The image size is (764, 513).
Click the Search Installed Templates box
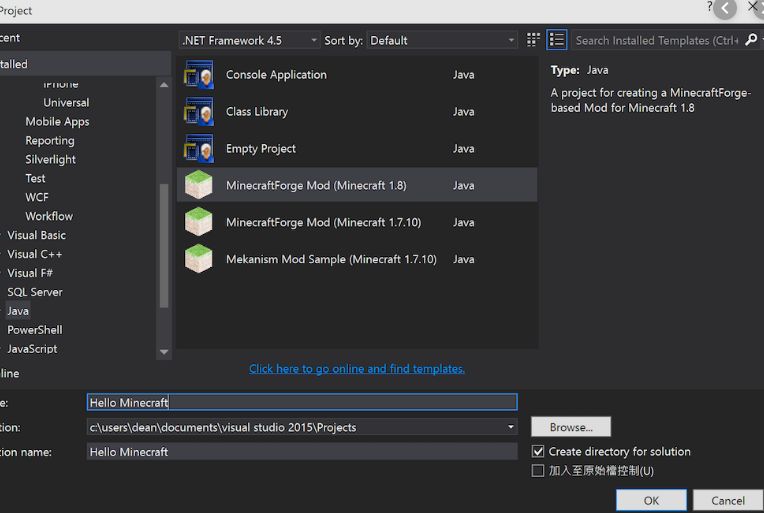pyautogui.click(x=657, y=40)
